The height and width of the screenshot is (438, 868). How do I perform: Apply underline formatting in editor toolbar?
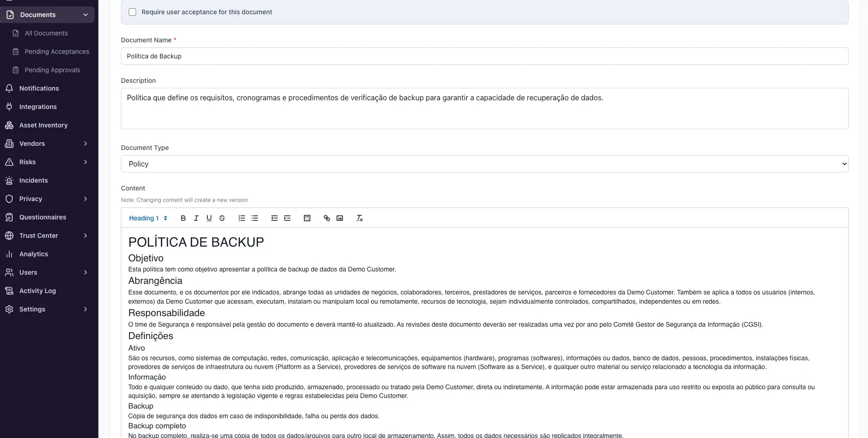(x=209, y=218)
